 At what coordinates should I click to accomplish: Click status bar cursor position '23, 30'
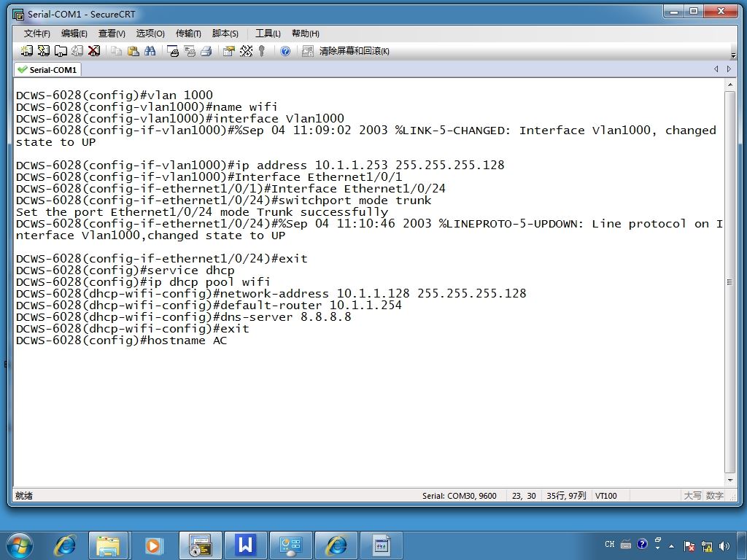(x=524, y=496)
